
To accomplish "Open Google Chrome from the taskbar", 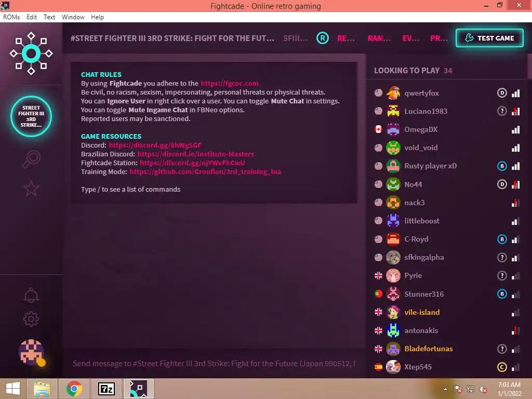I will point(74,389).
